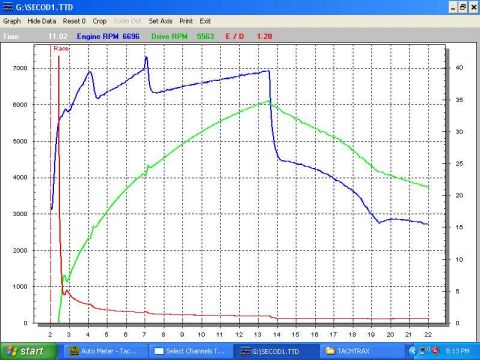Click Exit in the menu bar

205,21
